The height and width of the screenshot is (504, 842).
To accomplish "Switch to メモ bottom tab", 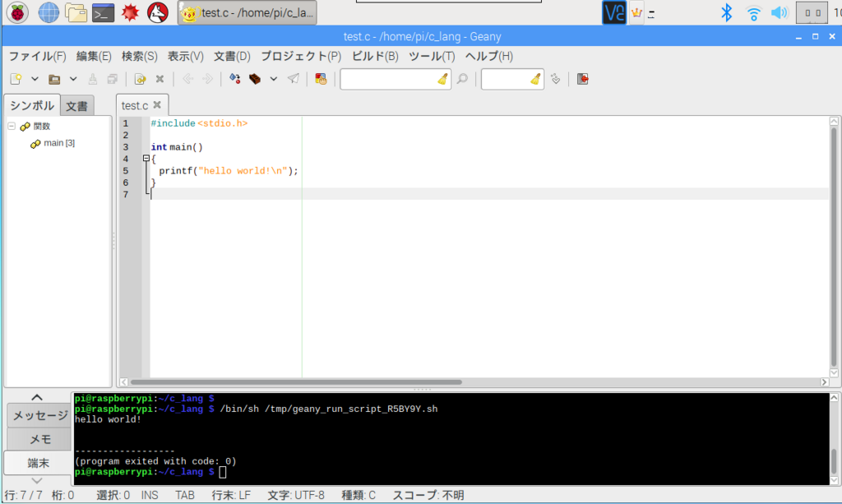I will 39,439.
